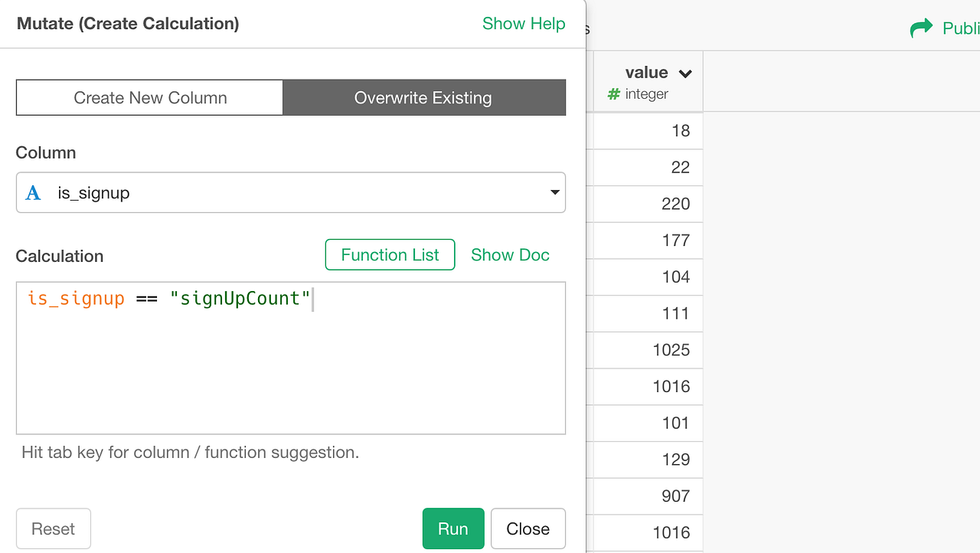This screenshot has width=980, height=553.
Task: Reset the calculation form
Action: coord(53,528)
